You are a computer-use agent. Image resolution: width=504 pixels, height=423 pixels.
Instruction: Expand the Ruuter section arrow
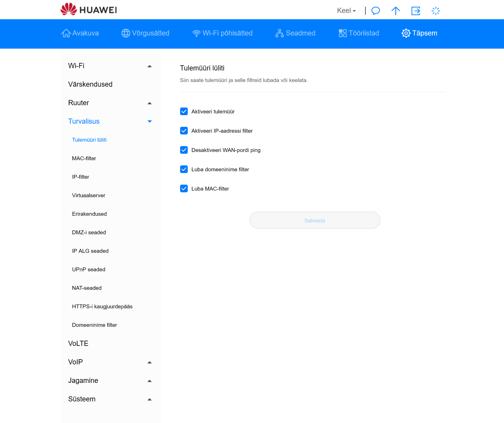pos(150,103)
